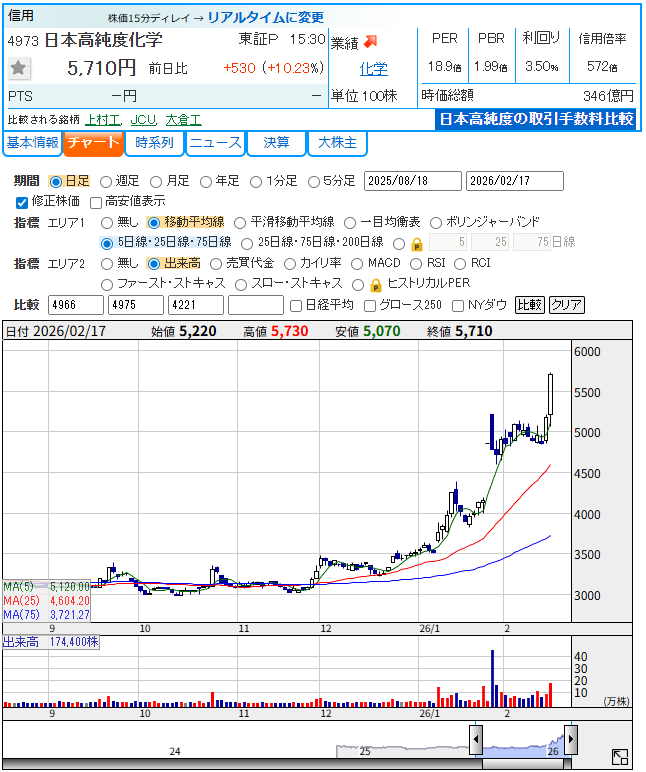646x772 pixels.
Task: Select RCI indicator
Action: coord(460,264)
